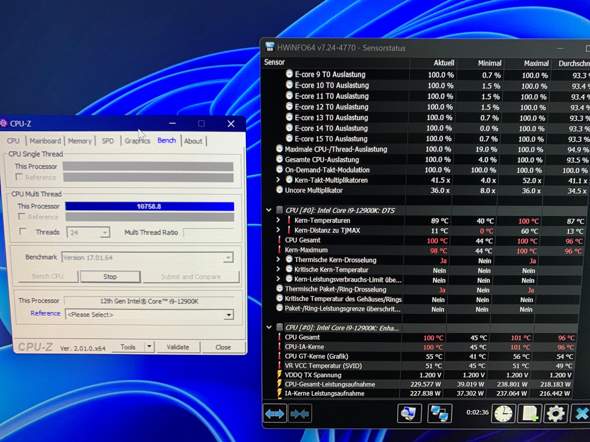Stop the running CPU-Z benchmark
The image size is (590, 442).
(x=110, y=276)
